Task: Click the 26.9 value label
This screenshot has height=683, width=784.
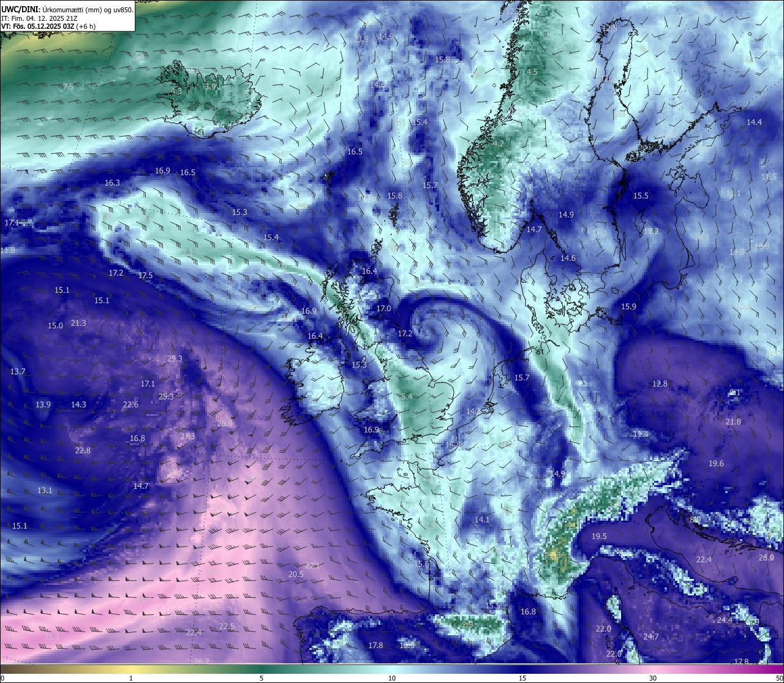Action: (225, 423)
